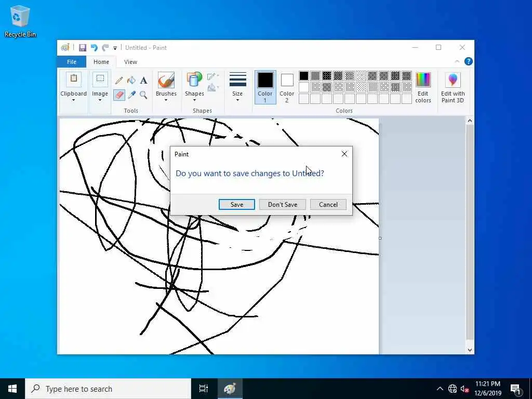Screen dimensions: 532x399
Task: Expand the Image dropdown arrow
Action: coord(100,100)
